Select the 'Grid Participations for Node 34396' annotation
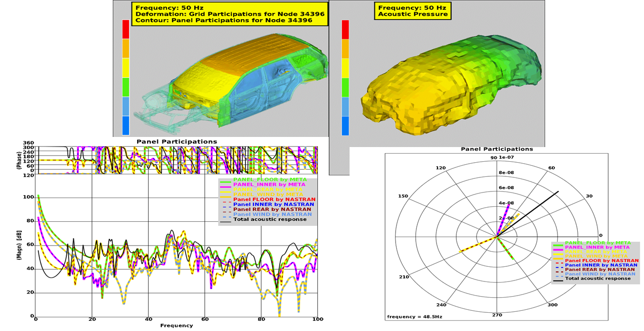The image size is (644, 331). (230, 14)
